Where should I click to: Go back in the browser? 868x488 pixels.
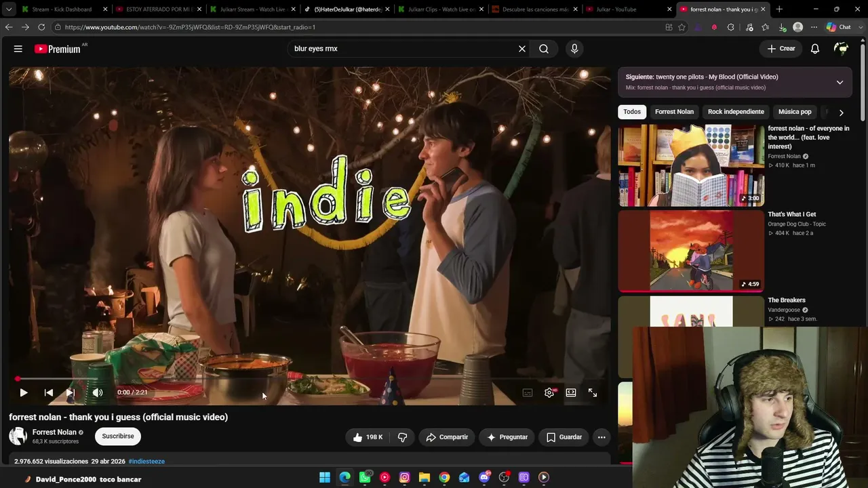(x=9, y=27)
